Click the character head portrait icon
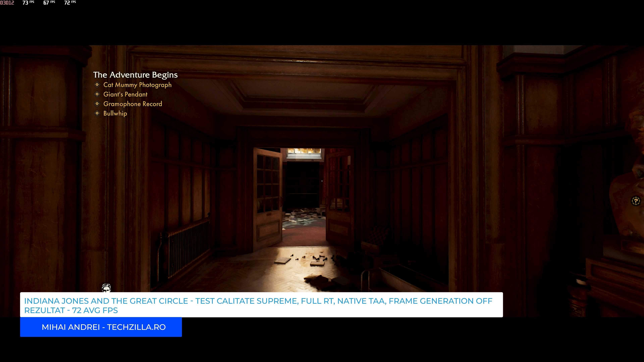 click(106, 288)
